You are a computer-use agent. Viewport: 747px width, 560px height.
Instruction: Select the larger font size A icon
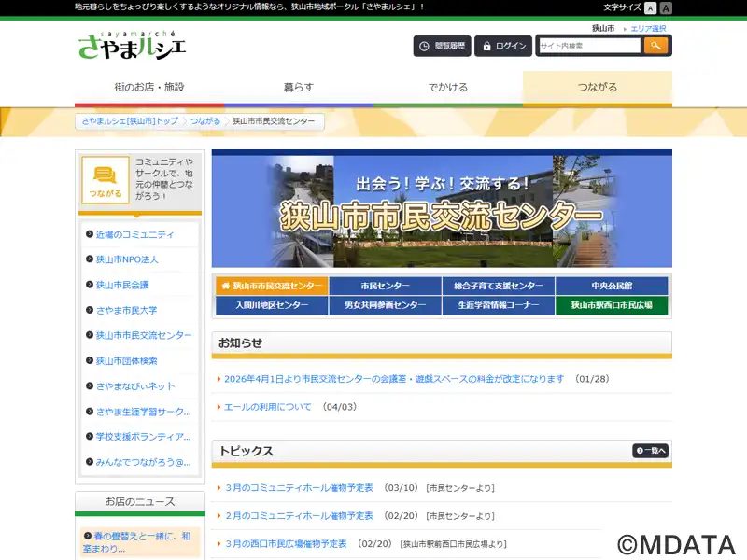[666, 7]
